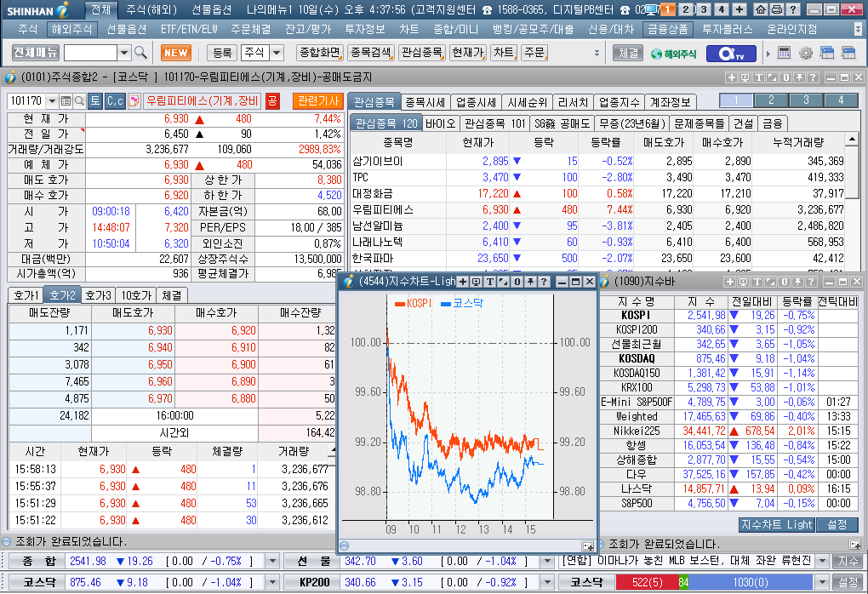Click the printer icon in the title bar
868x594 pixels.
click(777, 9)
